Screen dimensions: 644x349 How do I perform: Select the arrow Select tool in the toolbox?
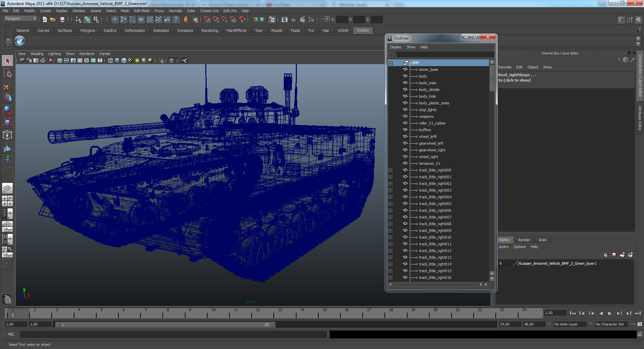(x=7, y=61)
